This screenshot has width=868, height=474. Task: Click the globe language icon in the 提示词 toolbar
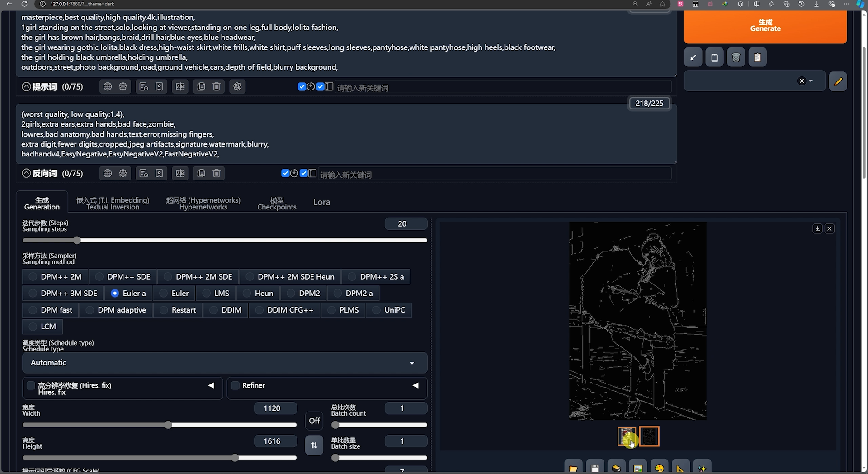[x=108, y=86]
